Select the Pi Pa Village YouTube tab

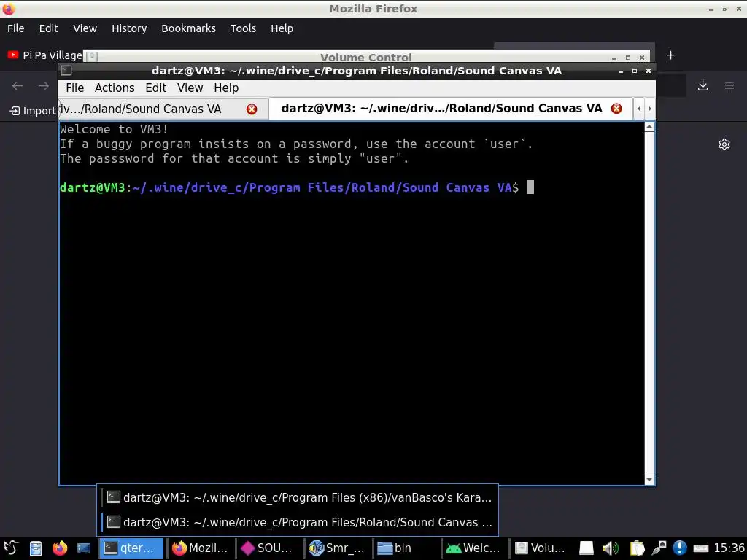[x=44, y=55]
